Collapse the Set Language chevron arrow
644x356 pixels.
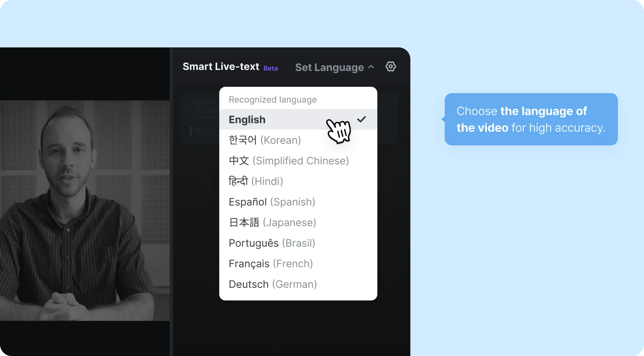(371, 67)
